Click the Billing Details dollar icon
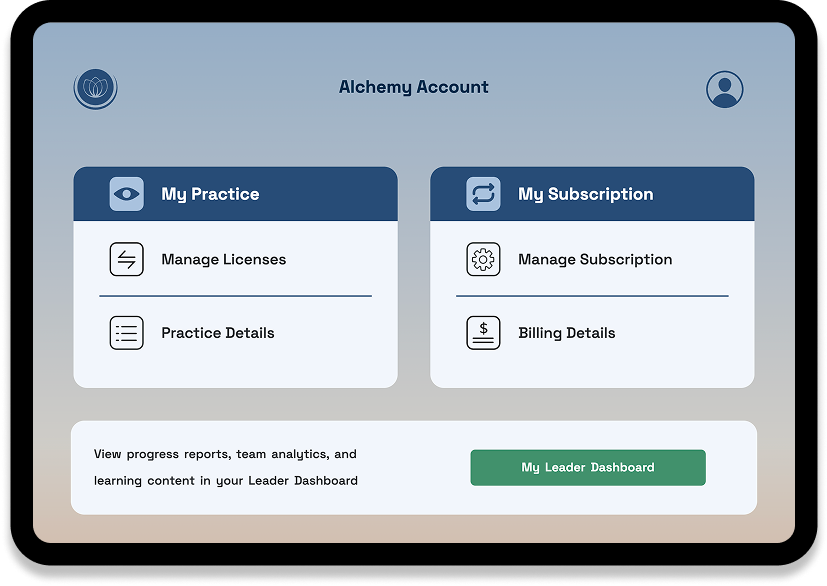 click(x=483, y=332)
